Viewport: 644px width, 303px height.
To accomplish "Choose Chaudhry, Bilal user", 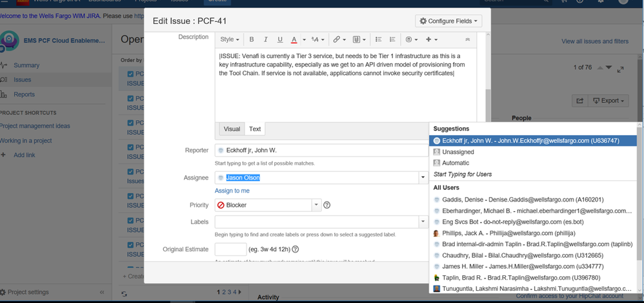I will 533,255.
